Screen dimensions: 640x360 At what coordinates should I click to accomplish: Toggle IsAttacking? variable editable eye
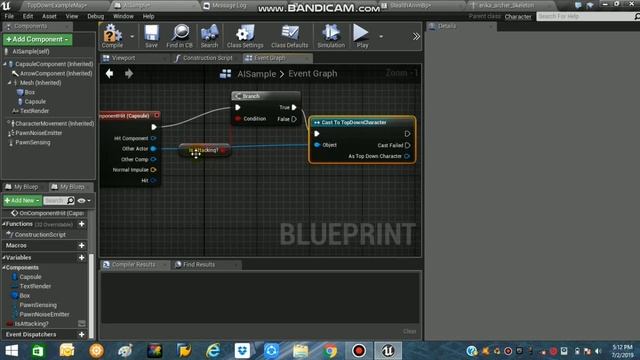(82, 324)
